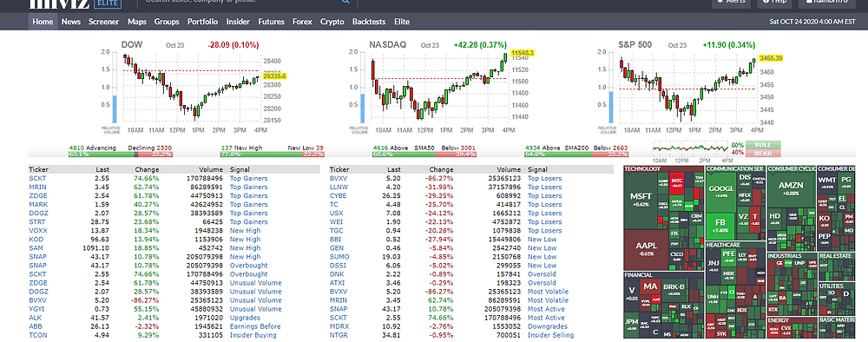Open the MARK ticker link

[37, 204]
